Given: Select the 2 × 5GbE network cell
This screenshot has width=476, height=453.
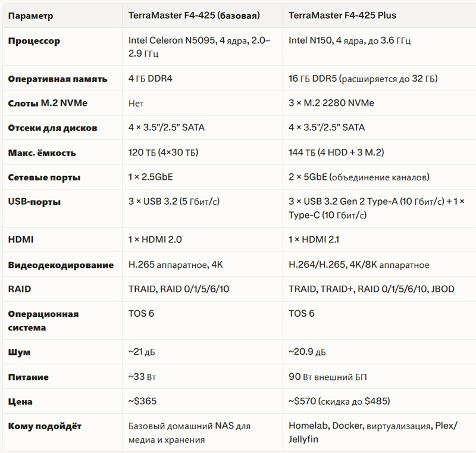Looking at the screenshot, I should point(359,177).
